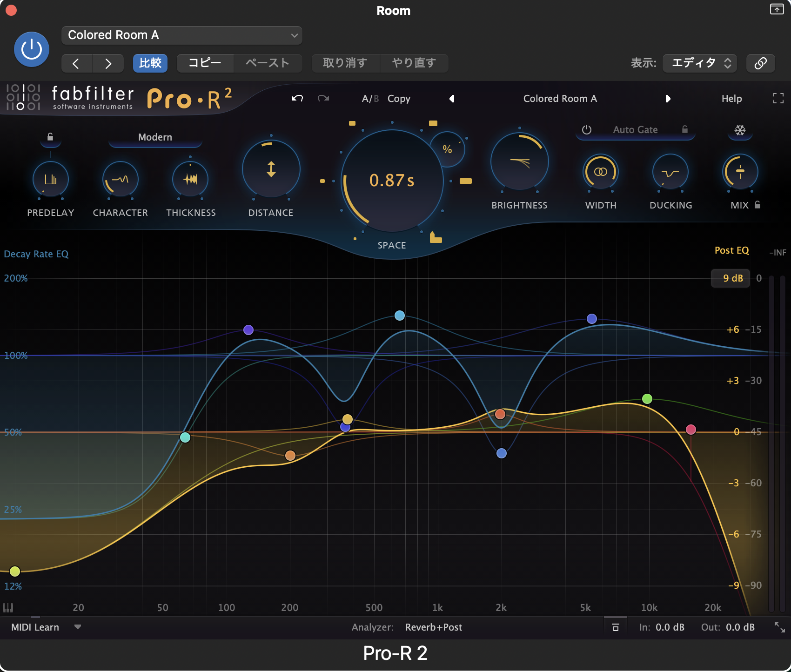The image size is (791, 672).
Task: Click the 取り消す undo button
Action: 346,63
